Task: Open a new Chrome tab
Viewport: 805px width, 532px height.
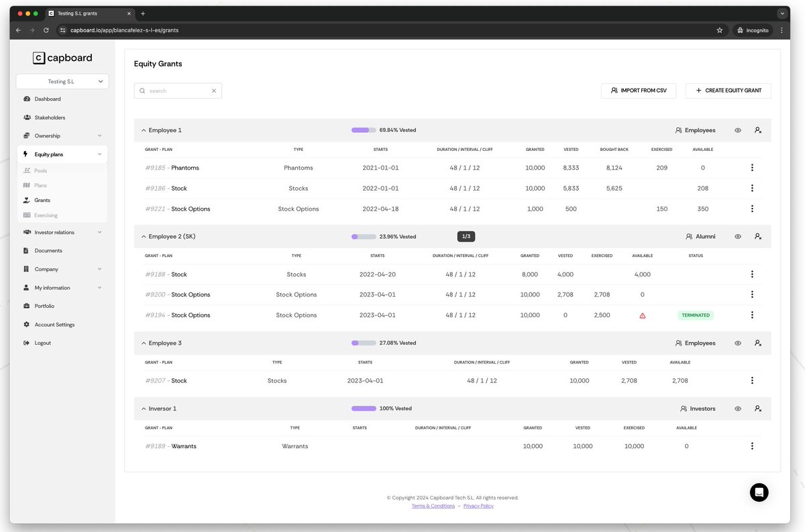Action: pos(143,13)
